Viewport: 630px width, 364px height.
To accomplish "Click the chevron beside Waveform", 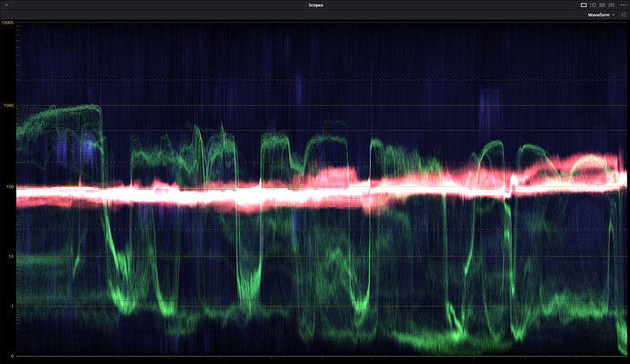I will click(614, 15).
